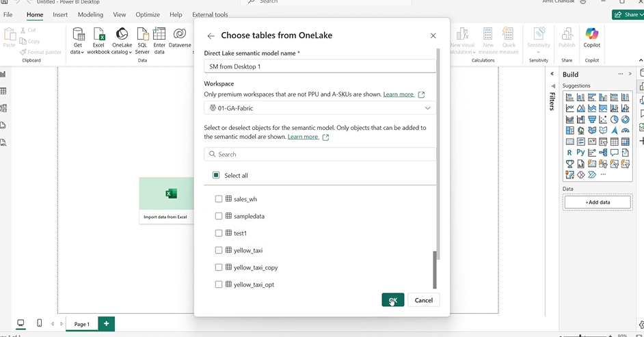Viewport: 644px width, 337px height.
Task: Switch to the Modeling tab
Action: coord(90,15)
